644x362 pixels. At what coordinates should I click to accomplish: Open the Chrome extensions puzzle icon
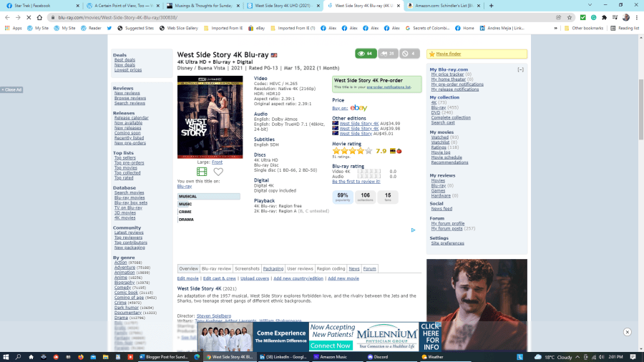[x=604, y=16]
